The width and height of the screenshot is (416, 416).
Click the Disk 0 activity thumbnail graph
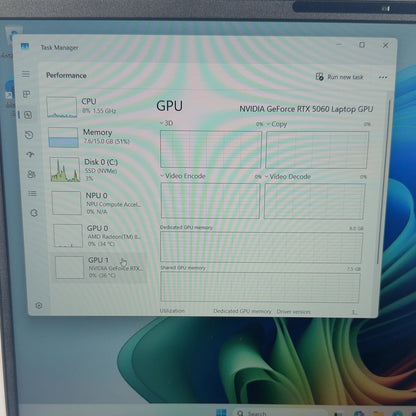[65, 169]
